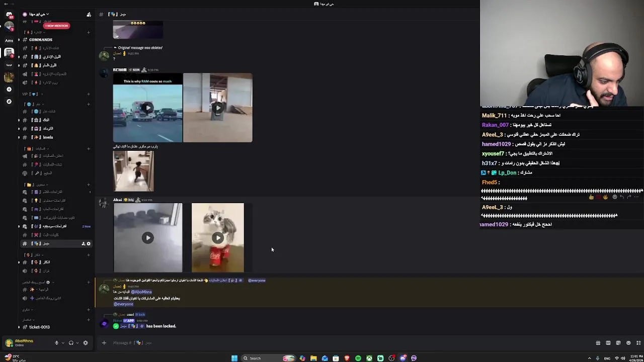
Task: Open sticker picker
Action: coord(618,343)
